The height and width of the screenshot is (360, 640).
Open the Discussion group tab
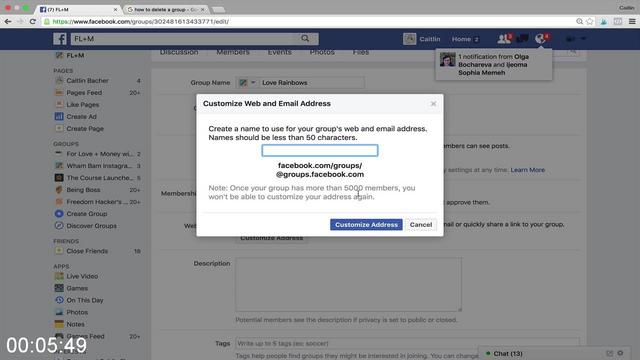pyautogui.click(x=179, y=53)
